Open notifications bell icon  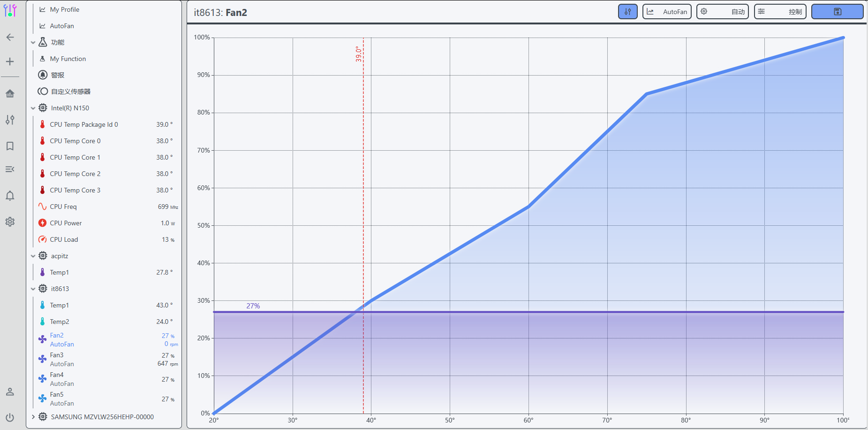[x=10, y=195]
